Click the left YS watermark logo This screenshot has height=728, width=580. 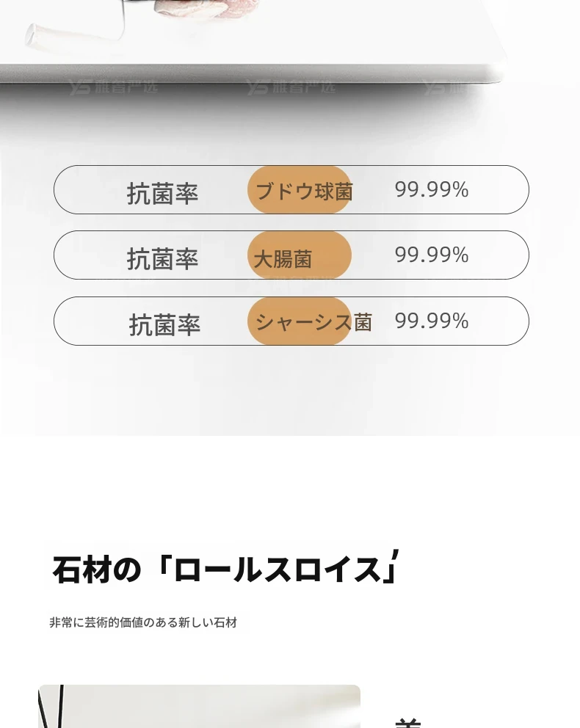click(114, 88)
